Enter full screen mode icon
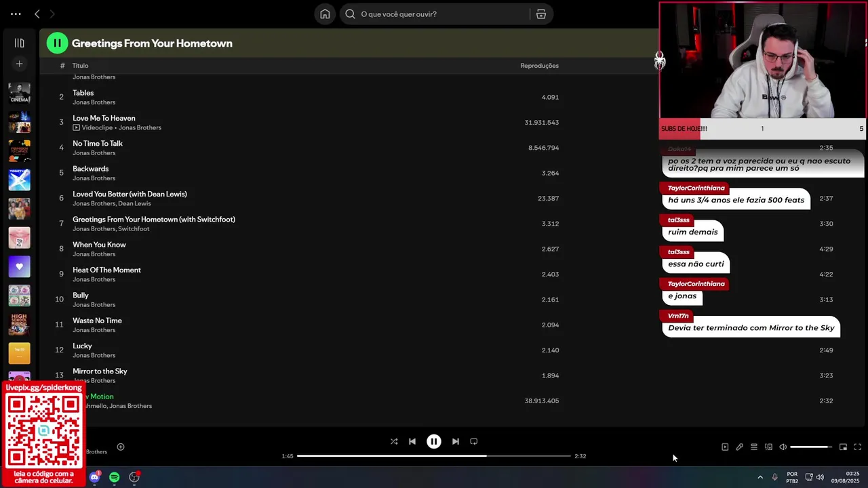 coord(858,447)
